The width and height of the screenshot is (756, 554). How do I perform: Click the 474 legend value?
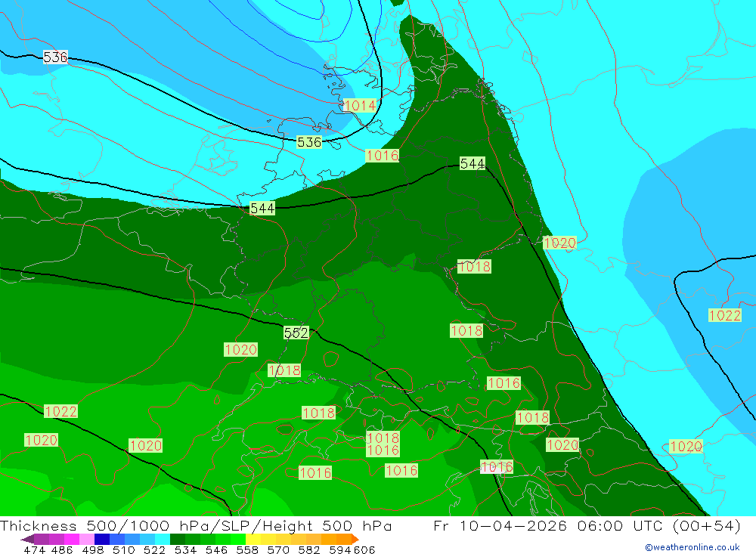point(35,549)
